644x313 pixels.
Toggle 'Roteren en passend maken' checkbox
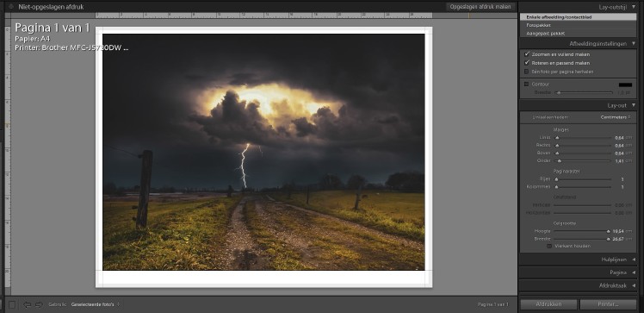527,63
